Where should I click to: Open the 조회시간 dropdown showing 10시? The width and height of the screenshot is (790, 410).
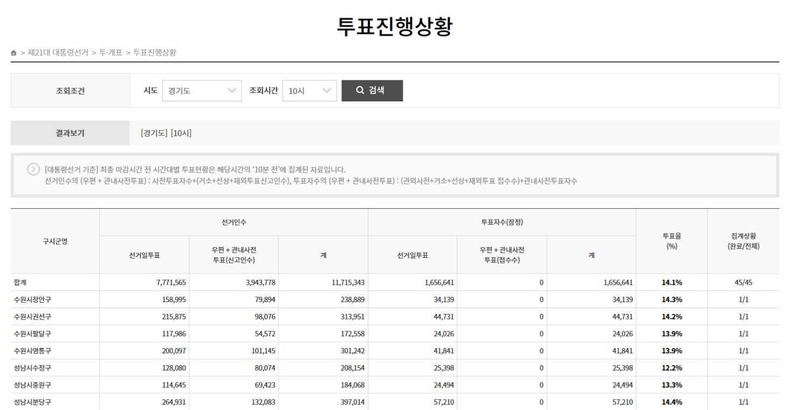coord(309,91)
